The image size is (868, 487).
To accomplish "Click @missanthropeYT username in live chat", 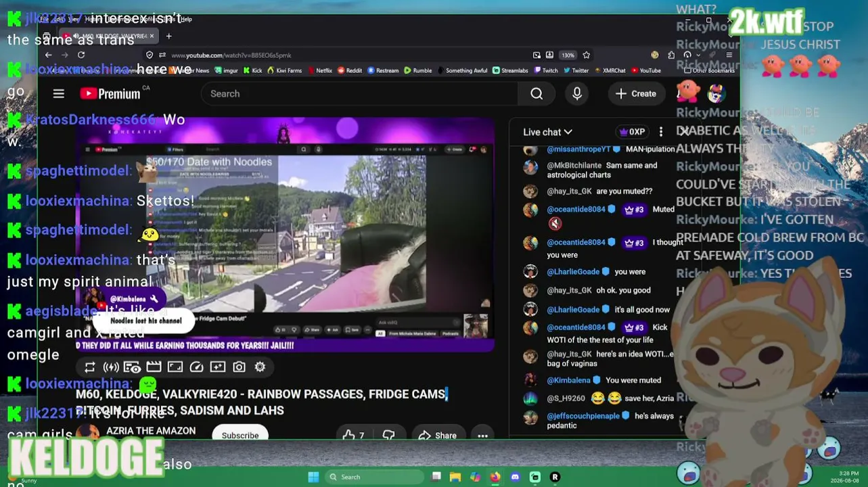I will pyautogui.click(x=578, y=149).
